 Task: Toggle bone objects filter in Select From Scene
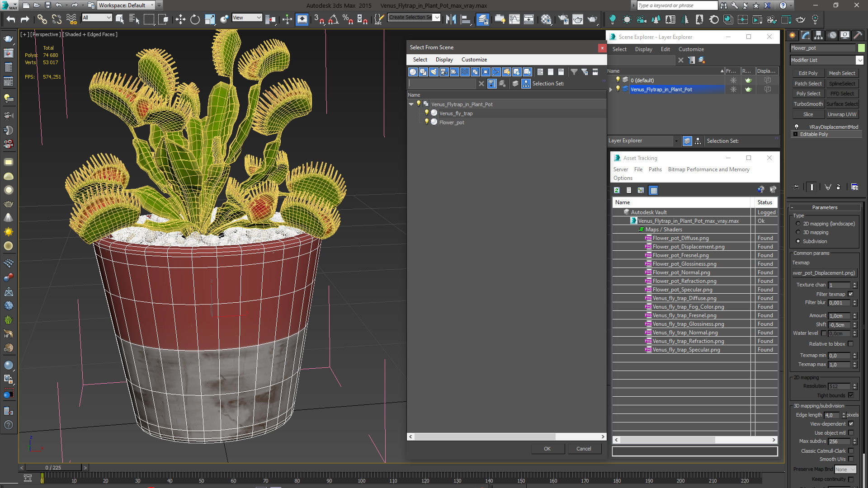point(496,72)
